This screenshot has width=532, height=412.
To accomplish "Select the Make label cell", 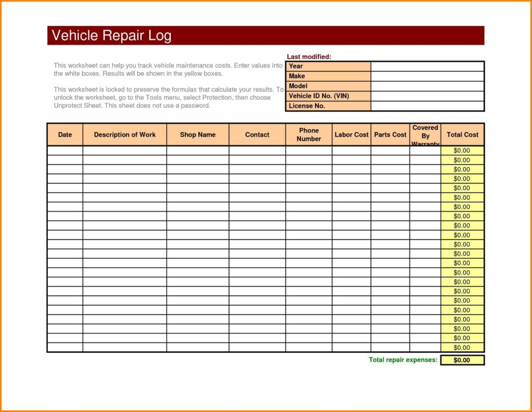I will tap(328, 76).
